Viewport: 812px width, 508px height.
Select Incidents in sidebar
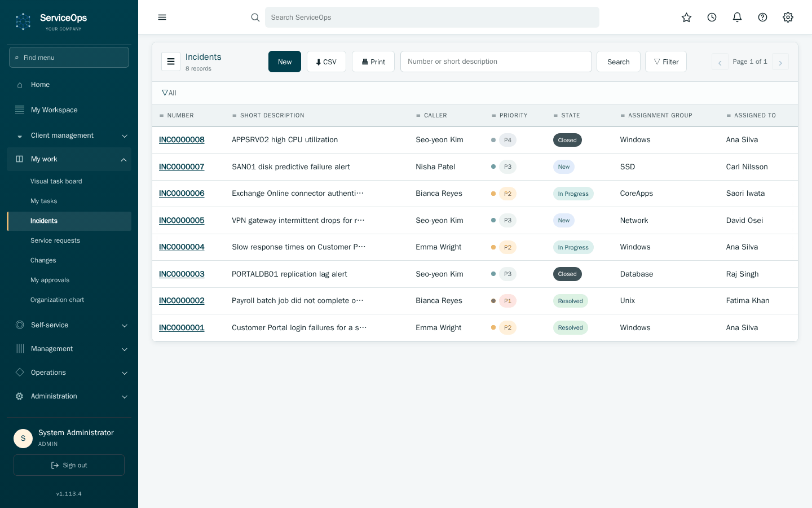[x=69, y=221]
